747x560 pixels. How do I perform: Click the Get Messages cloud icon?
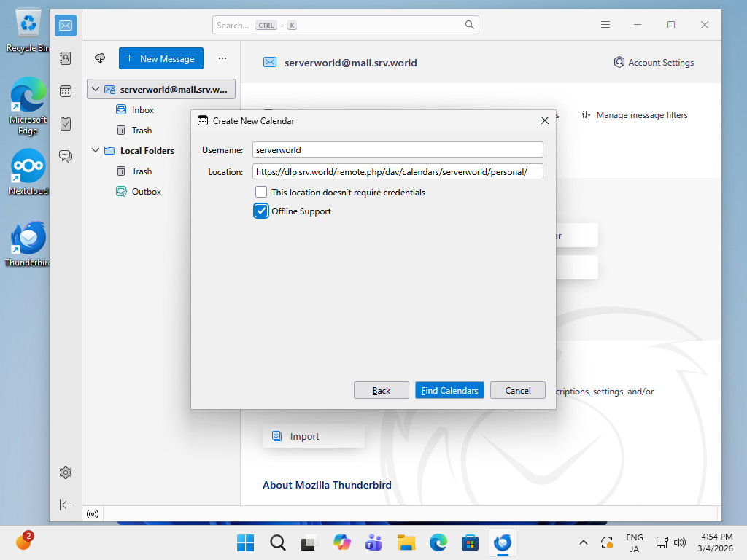tap(100, 58)
